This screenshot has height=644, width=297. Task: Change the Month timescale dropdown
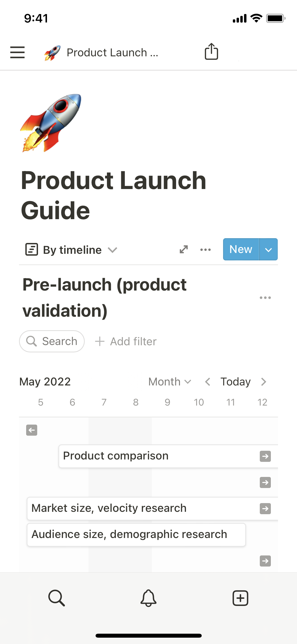169,382
